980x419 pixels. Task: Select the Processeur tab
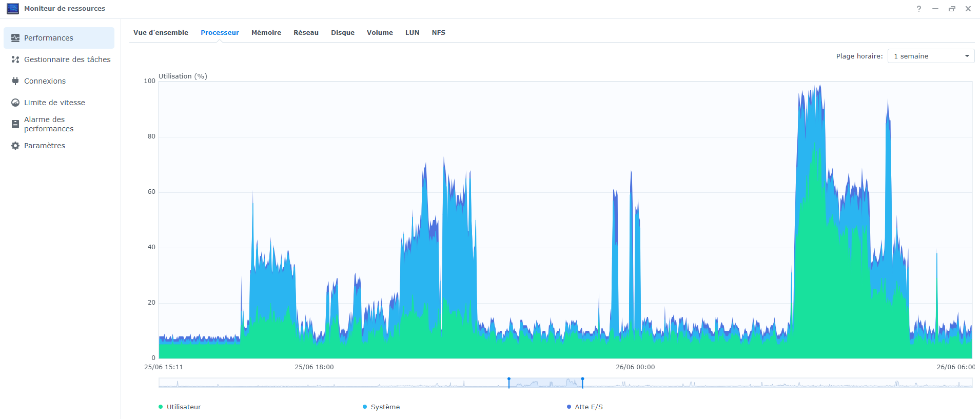[220, 32]
